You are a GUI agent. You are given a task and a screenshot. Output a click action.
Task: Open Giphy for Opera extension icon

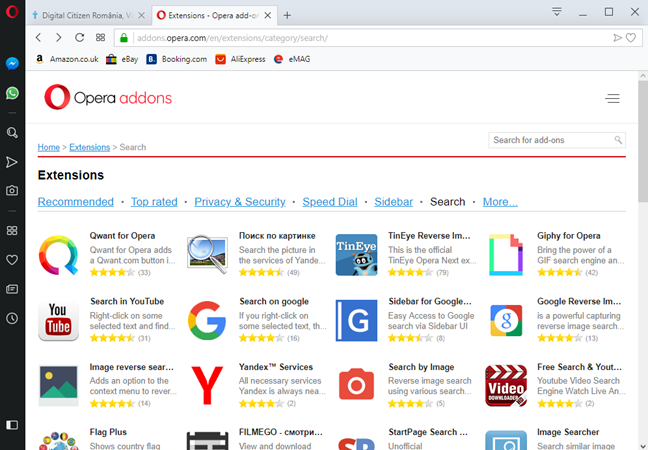pos(506,255)
